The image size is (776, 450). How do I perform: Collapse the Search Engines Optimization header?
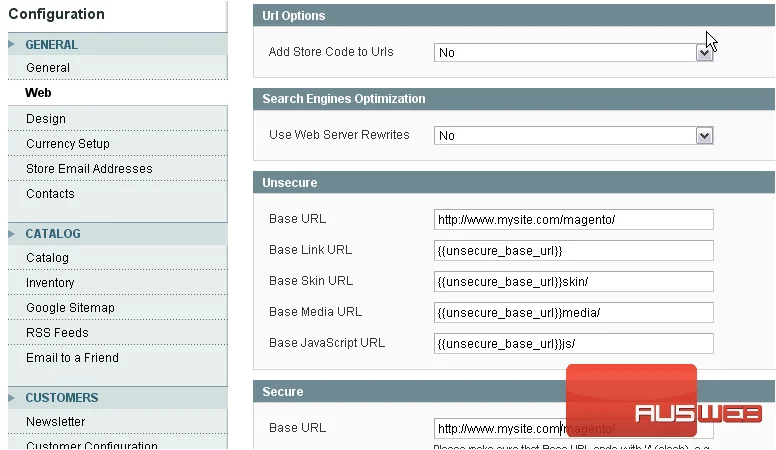514,99
